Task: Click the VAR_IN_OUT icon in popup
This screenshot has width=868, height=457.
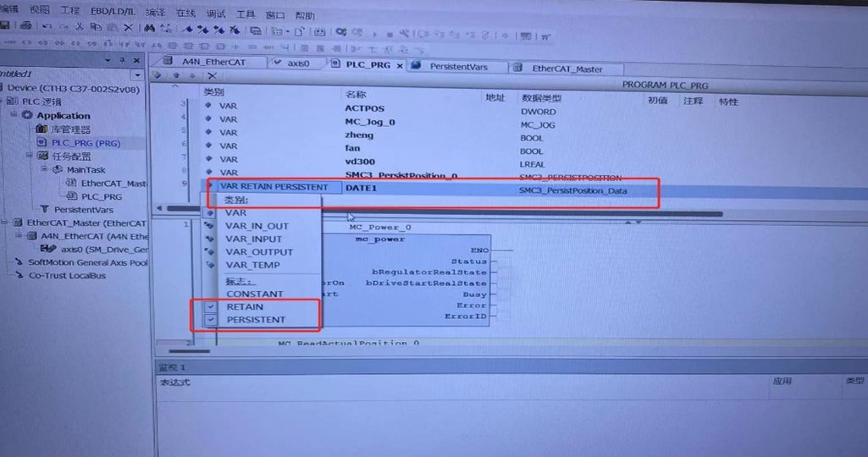Action: pos(209,226)
